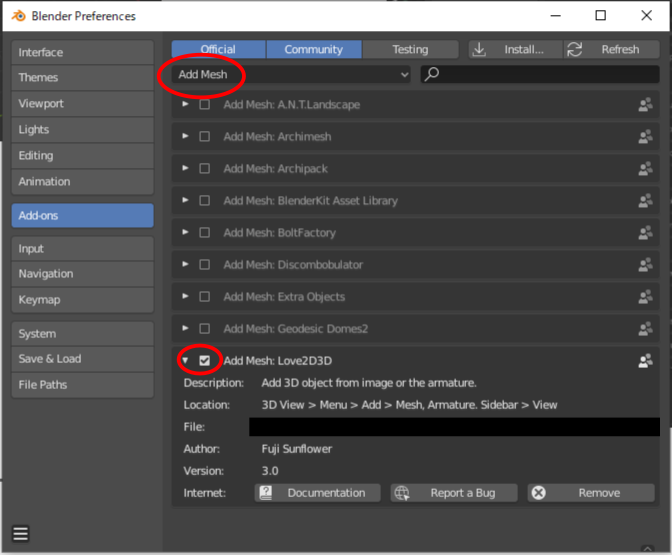Click the search magnifier icon
The height and width of the screenshot is (555, 672).
pyautogui.click(x=432, y=74)
